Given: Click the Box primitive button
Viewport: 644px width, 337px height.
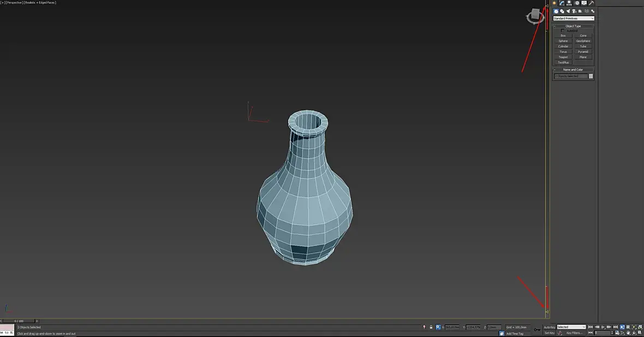Looking at the screenshot, I should pyautogui.click(x=563, y=36).
